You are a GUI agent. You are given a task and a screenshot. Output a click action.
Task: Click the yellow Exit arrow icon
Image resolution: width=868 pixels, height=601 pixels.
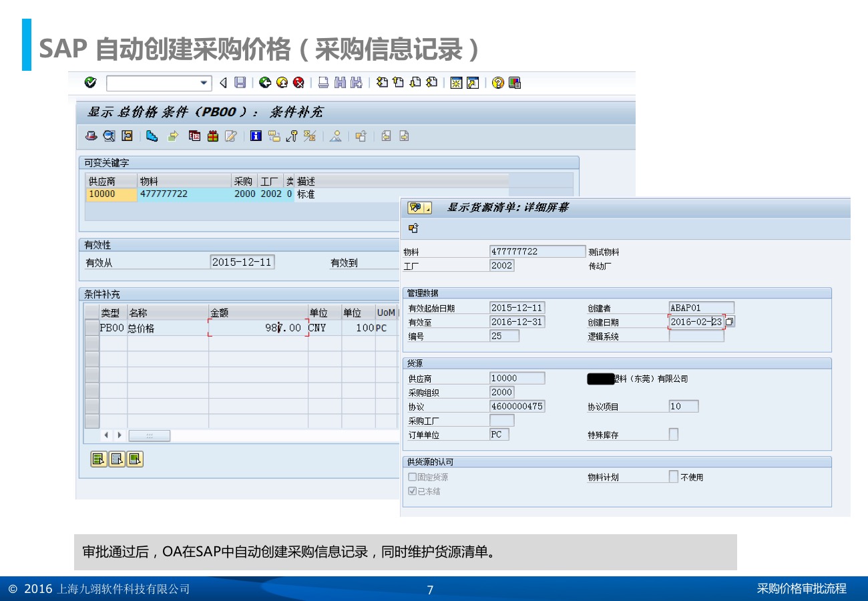282,83
